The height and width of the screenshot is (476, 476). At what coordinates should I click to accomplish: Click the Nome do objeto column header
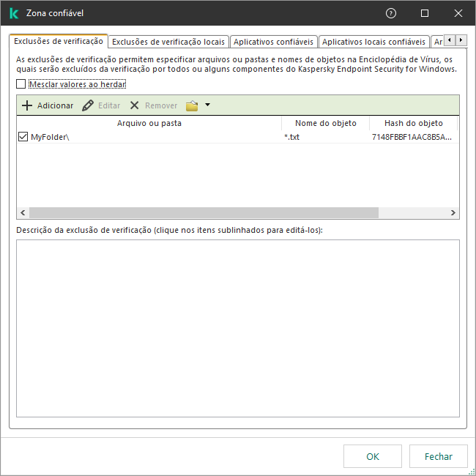(x=325, y=123)
